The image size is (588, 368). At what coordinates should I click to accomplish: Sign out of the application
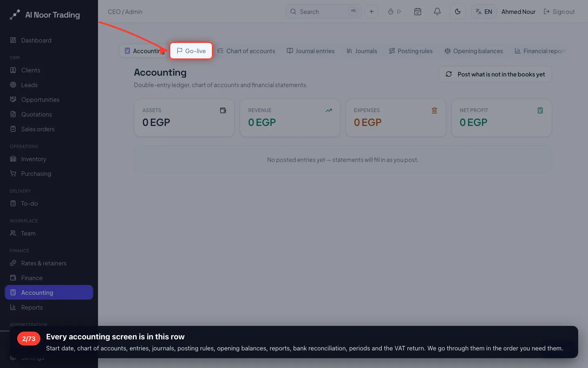(559, 11)
